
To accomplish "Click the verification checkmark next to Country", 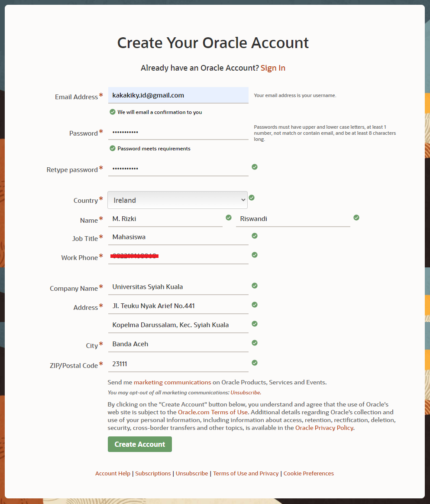I will [252, 197].
